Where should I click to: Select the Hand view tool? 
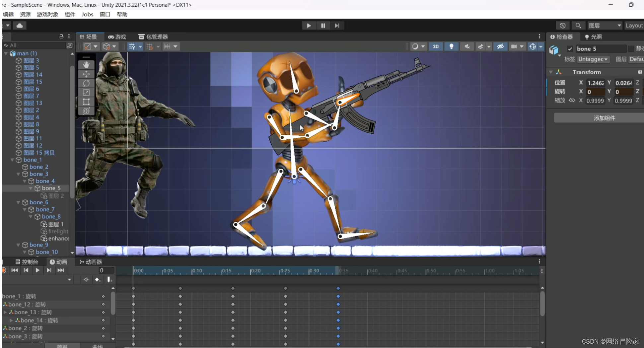click(86, 65)
